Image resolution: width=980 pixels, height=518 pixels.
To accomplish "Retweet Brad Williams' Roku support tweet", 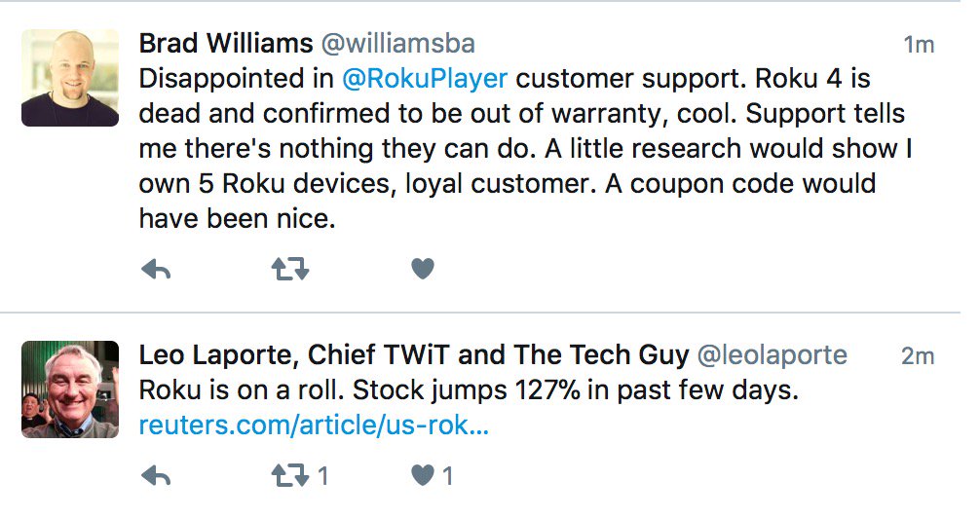I will pyautogui.click(x=290, y=270).
